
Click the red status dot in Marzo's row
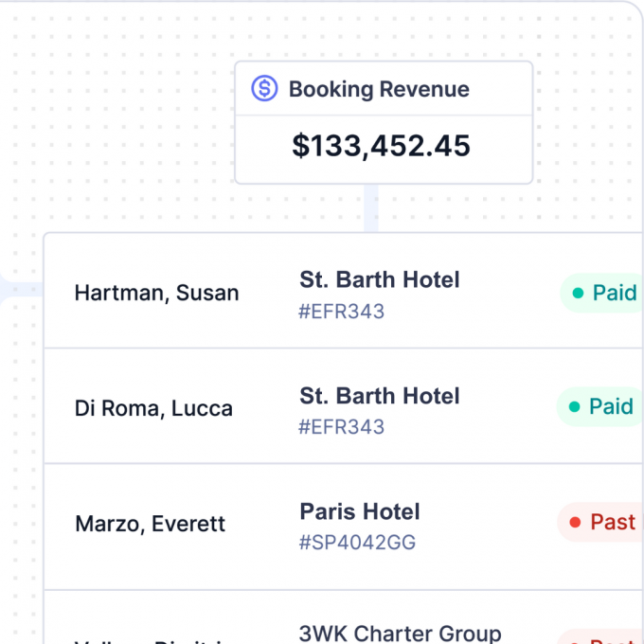pyautogui.click(x=574, y=522)
